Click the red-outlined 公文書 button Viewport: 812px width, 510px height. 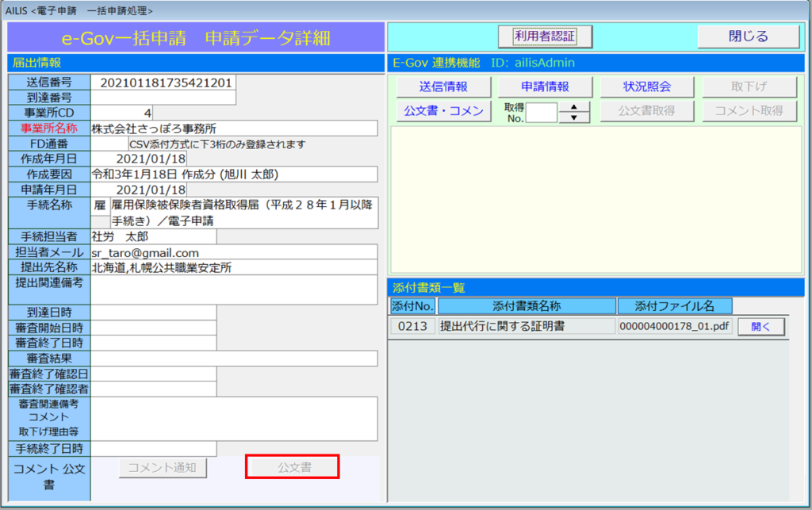click(293, 467)
